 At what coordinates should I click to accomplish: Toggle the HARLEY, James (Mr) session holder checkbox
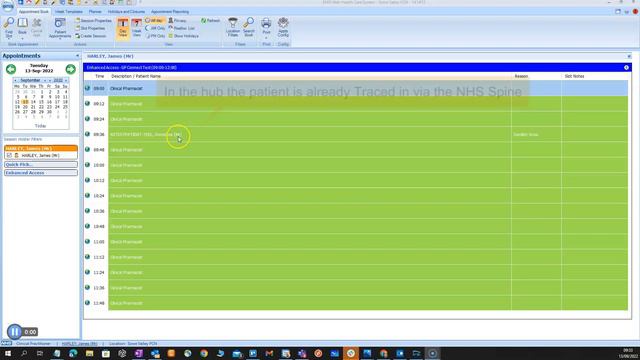(9, 156)
